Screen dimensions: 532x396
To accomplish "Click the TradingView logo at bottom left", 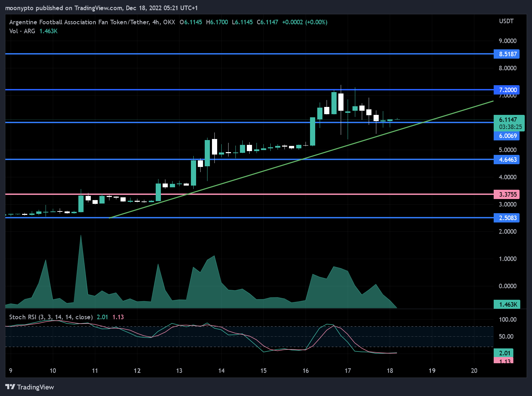I will [x=30, y=387].
